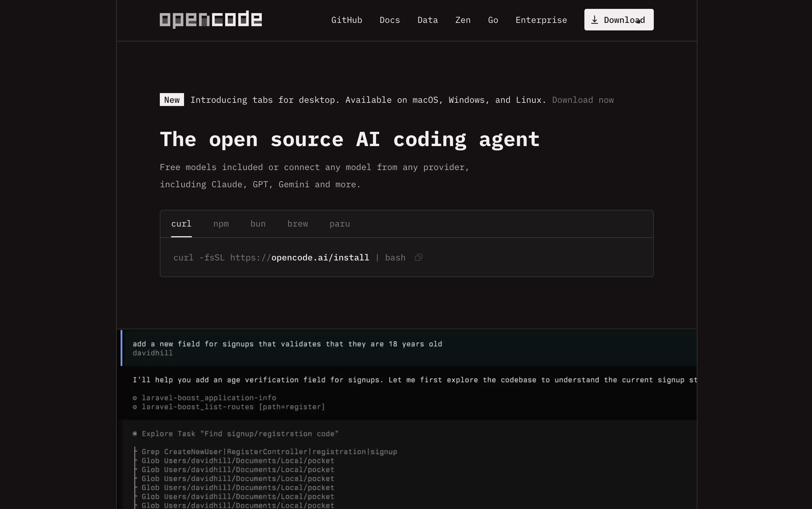Click the 'Introducing tabs for desktop' announcement text
This screenshot has height=509, width=812.
click(x=368, y=100)
